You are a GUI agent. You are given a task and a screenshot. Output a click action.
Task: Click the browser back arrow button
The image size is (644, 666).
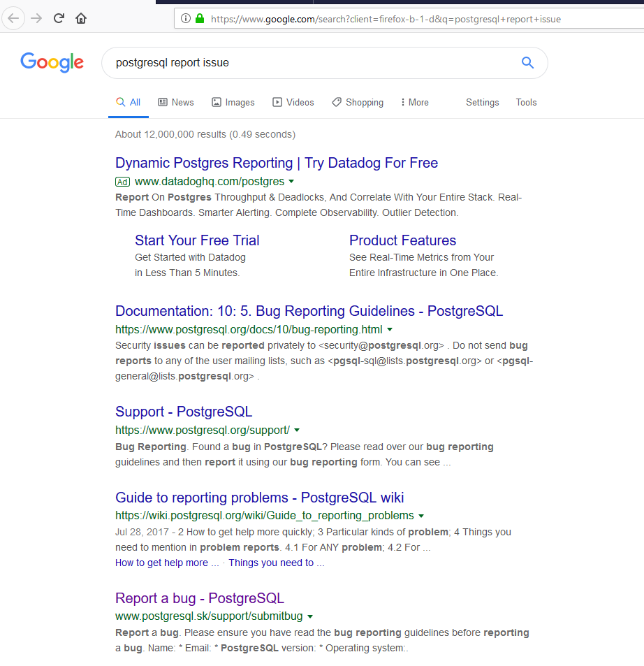pyautogui.click(x=13, y=18)
